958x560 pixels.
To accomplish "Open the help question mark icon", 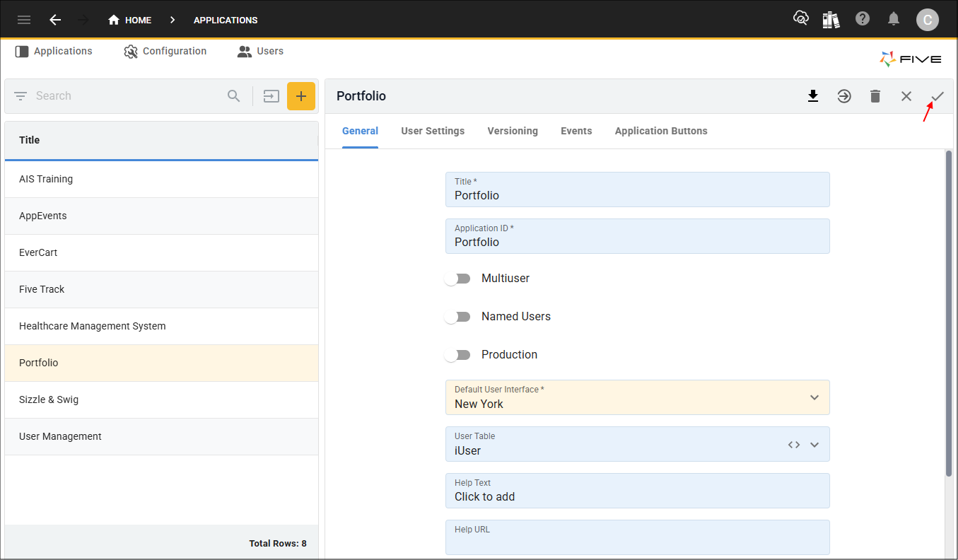I will (x=863, y=19).
